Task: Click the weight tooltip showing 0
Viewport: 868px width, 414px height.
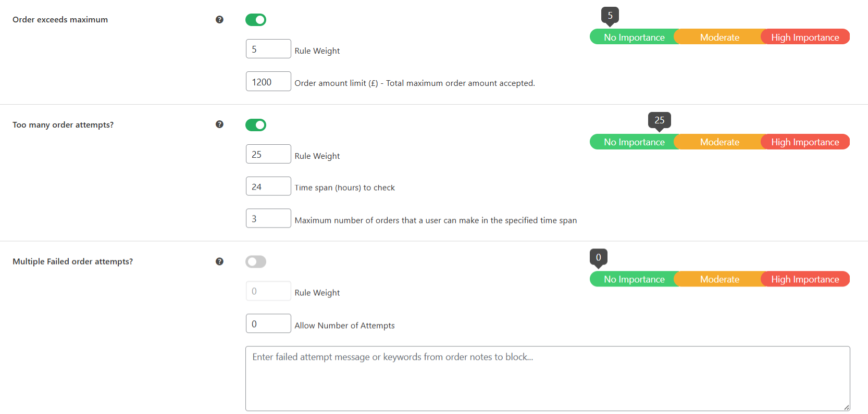Action: [x=598, y=257]
